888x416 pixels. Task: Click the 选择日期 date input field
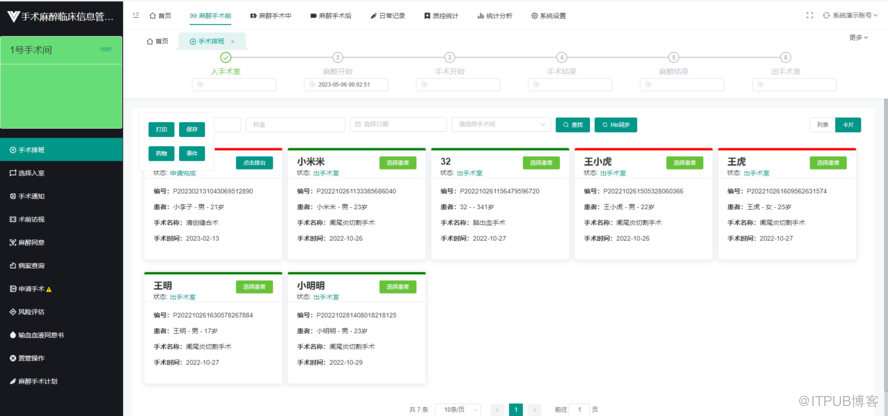(x=396, y=124)
